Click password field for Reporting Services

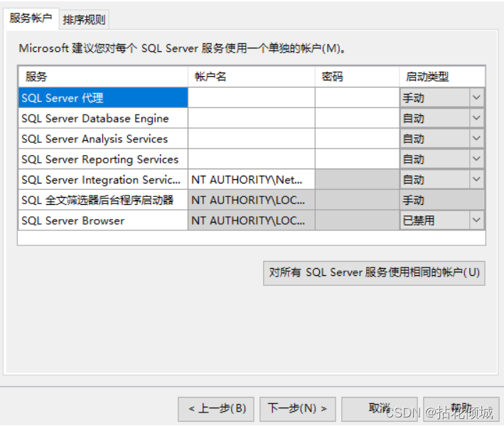(357, 159)
